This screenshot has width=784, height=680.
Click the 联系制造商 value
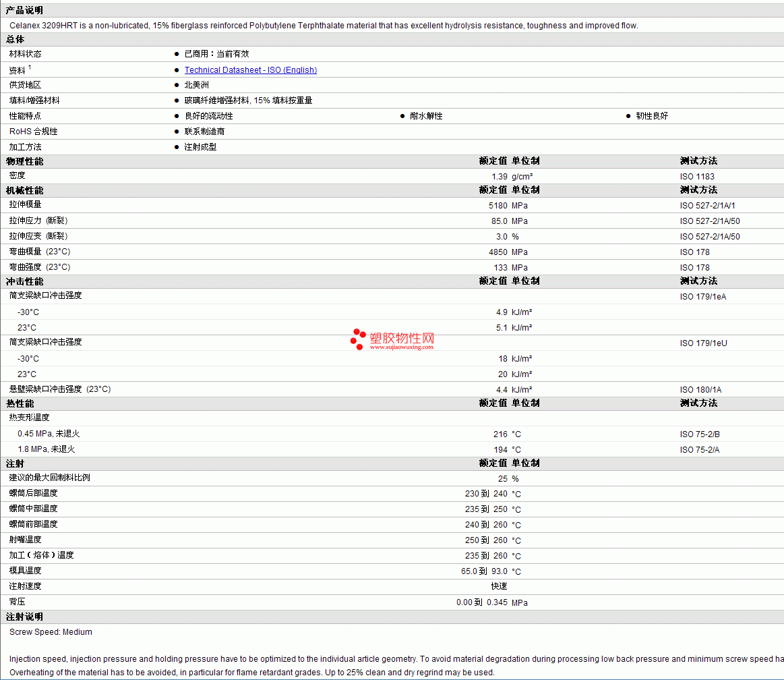click(204, 132)
